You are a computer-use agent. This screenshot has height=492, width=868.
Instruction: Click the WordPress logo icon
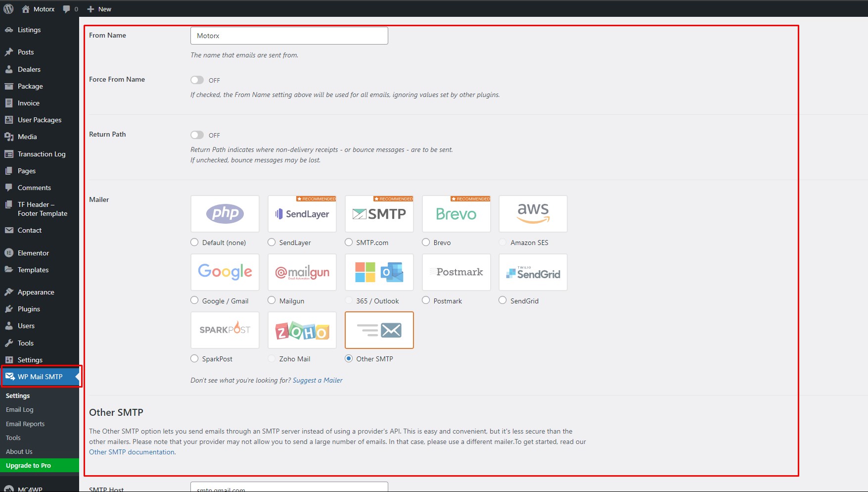8,9
